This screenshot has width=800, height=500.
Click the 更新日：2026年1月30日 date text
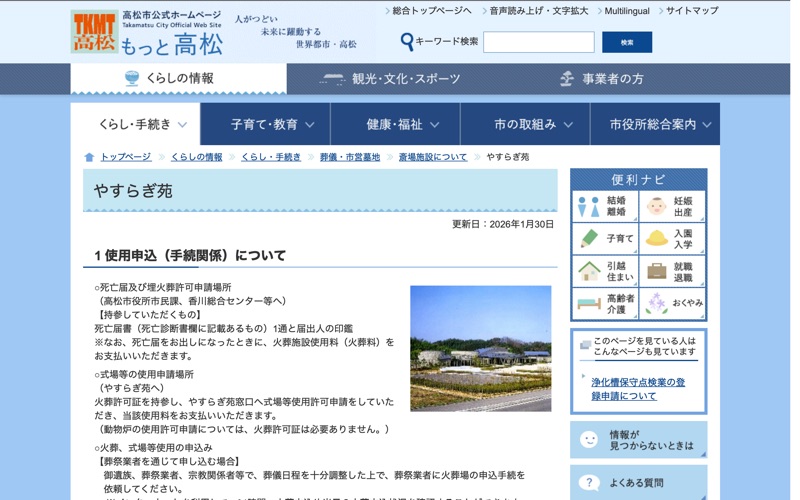click(503, 224)
